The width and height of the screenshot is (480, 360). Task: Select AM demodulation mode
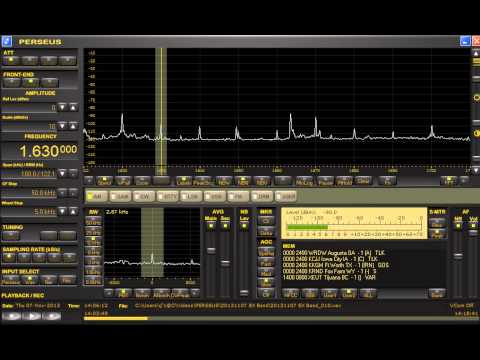point(97,196)
